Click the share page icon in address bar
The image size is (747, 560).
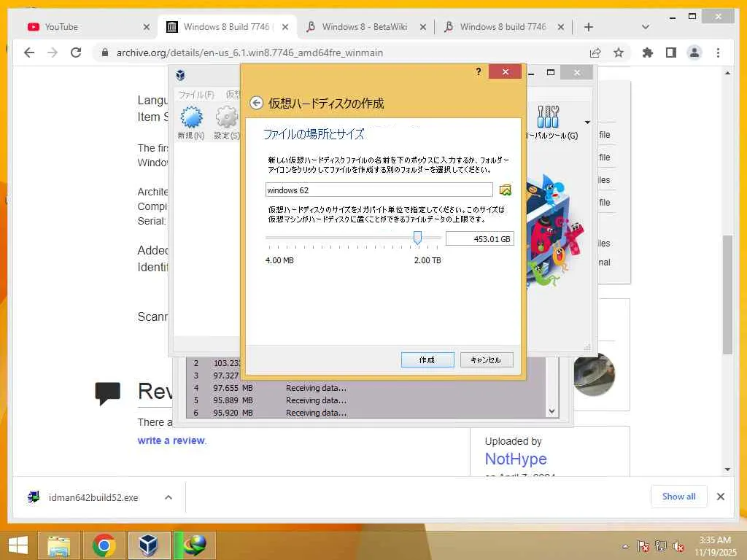coord(595,52)
